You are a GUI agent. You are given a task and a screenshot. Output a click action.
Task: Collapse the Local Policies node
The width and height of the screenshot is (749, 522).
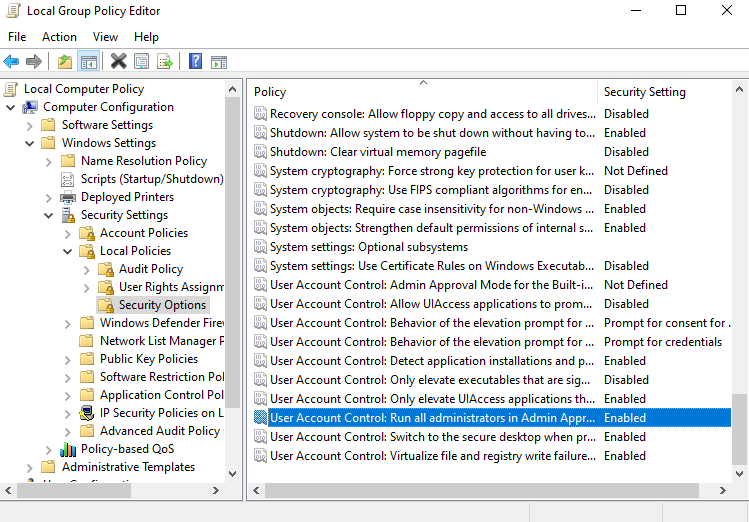point(68,251)
